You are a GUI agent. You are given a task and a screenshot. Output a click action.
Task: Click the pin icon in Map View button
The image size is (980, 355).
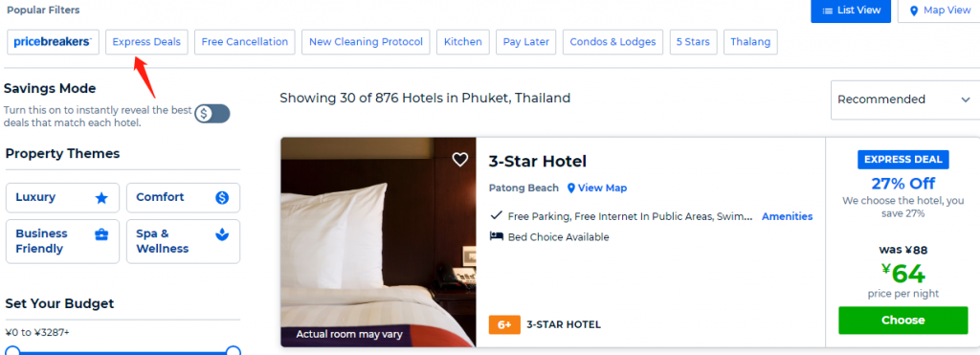tap(914, 11)
